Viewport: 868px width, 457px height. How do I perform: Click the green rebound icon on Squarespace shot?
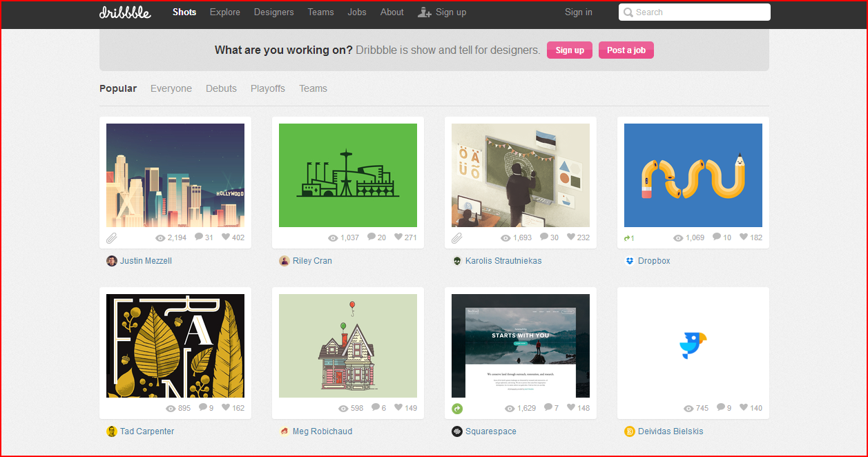[x=457, y=409]
